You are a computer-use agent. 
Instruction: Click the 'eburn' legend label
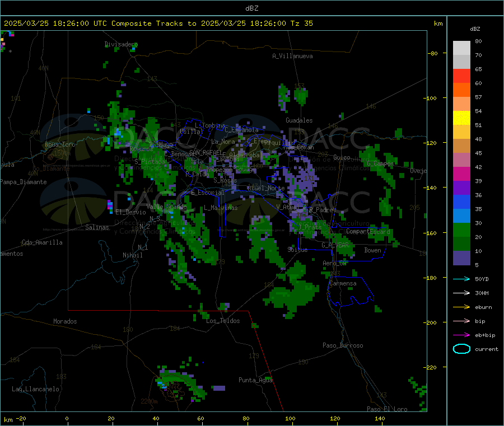483,307
